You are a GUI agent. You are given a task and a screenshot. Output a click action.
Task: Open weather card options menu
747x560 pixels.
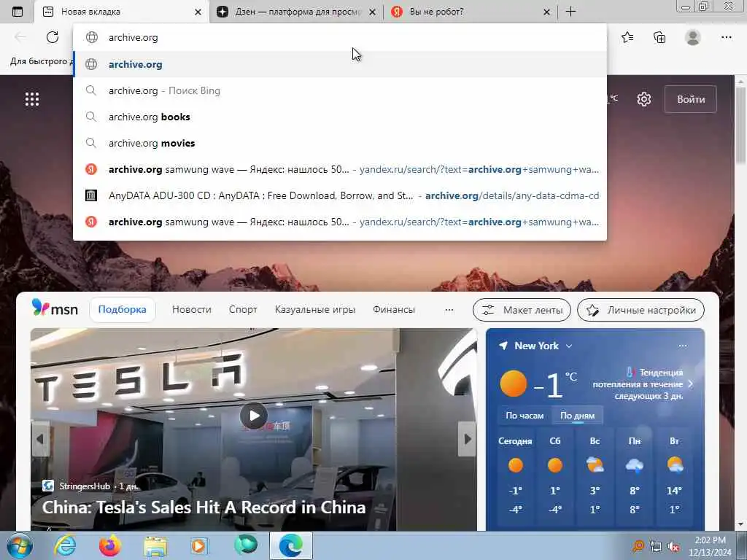[683, 346]
